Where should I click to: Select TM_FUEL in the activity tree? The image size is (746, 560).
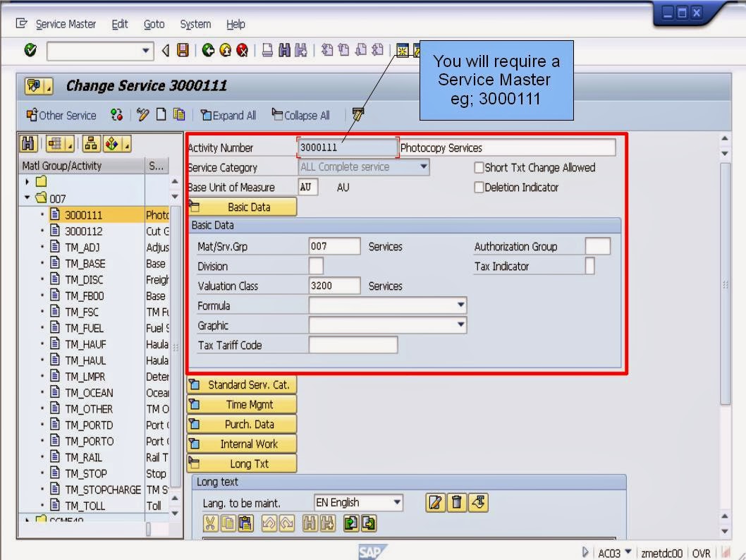coord(84,328)
